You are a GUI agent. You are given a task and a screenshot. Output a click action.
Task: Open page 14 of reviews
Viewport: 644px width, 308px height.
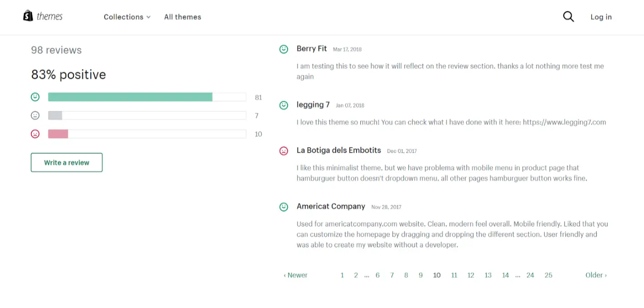pyautogui.click(x=505, y=275)
